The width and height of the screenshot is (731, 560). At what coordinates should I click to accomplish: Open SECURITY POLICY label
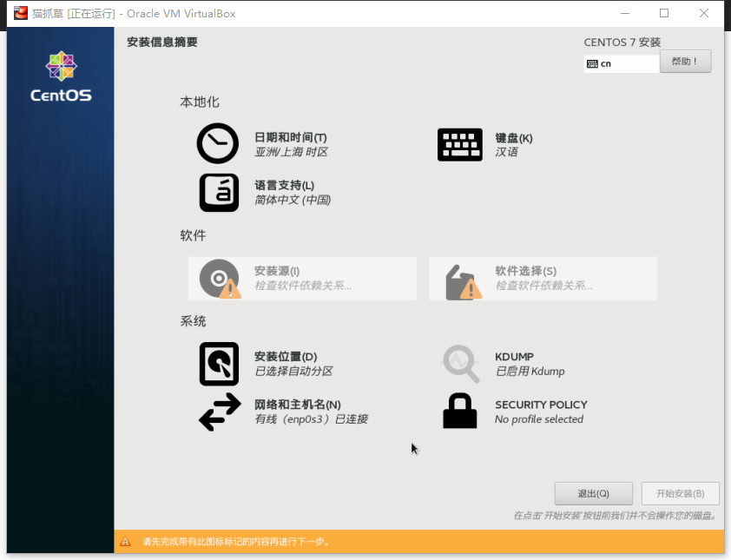click(541, 405)
